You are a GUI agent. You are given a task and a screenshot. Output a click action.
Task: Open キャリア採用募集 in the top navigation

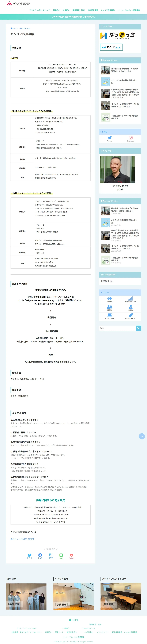coord(108,10)
